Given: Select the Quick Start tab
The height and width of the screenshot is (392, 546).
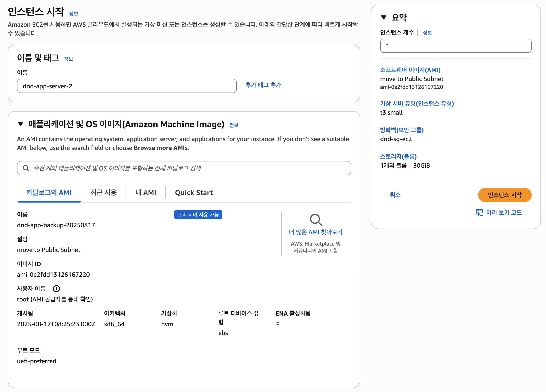Looking at the screenshot, I should [x=194, y=192].
